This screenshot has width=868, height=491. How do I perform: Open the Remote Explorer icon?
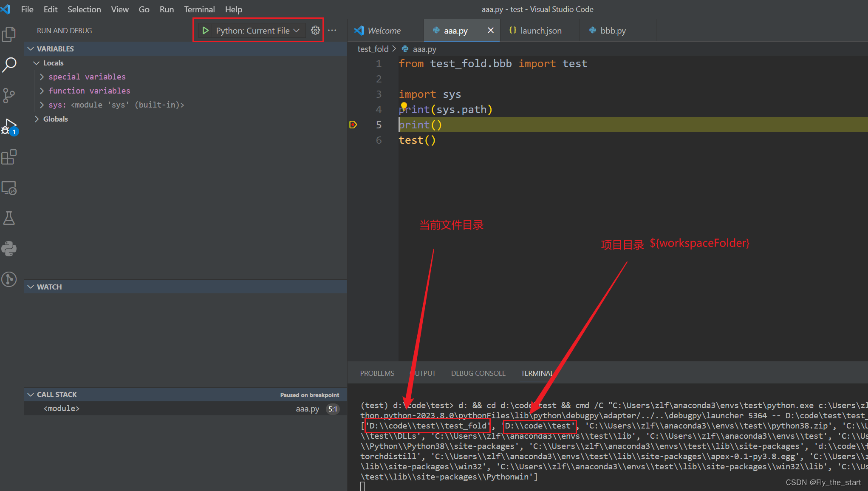tap(9, 188)
